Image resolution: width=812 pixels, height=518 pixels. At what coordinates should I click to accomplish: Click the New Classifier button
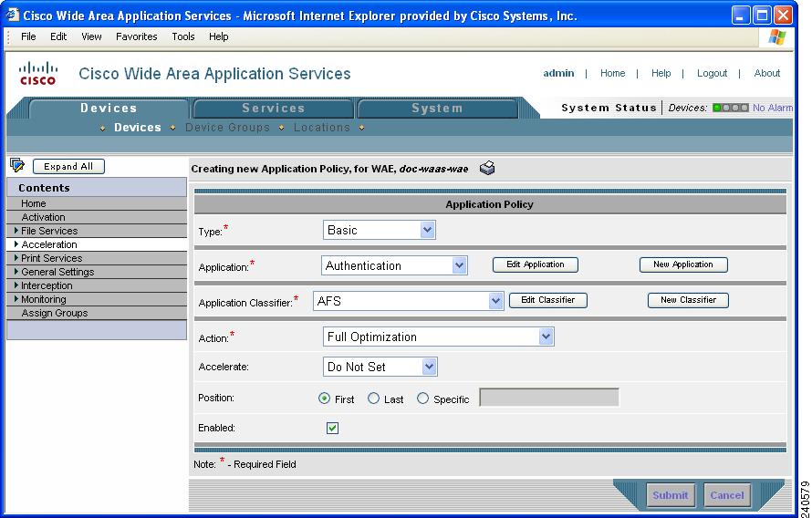point(688,300)
